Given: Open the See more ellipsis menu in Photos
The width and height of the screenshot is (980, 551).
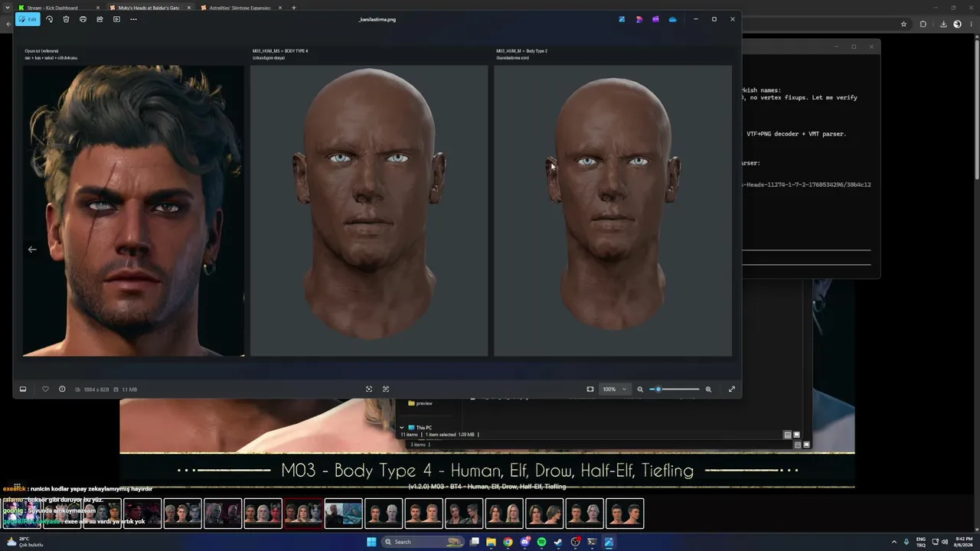Looking at the screenshot, I should pyautogui.click(x=133, y=19).
